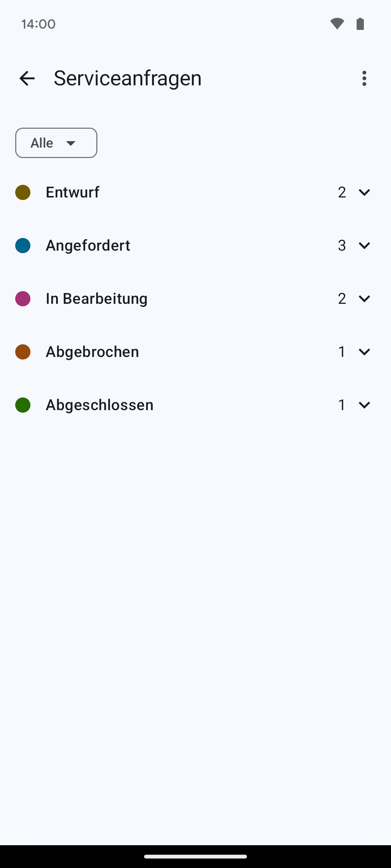Click the Angefordert count number 3
The height and width of the screenshot is (868, 391).
point(342,245)
